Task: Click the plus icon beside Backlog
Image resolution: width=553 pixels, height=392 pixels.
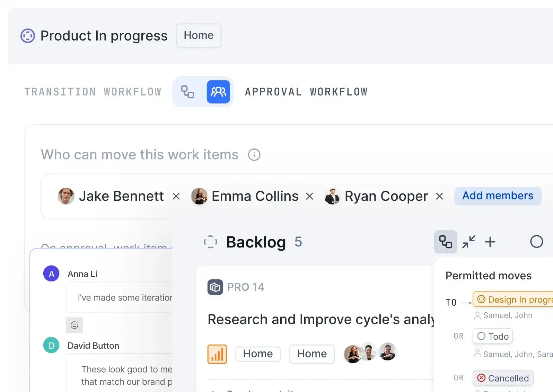Action: (490, 242)
